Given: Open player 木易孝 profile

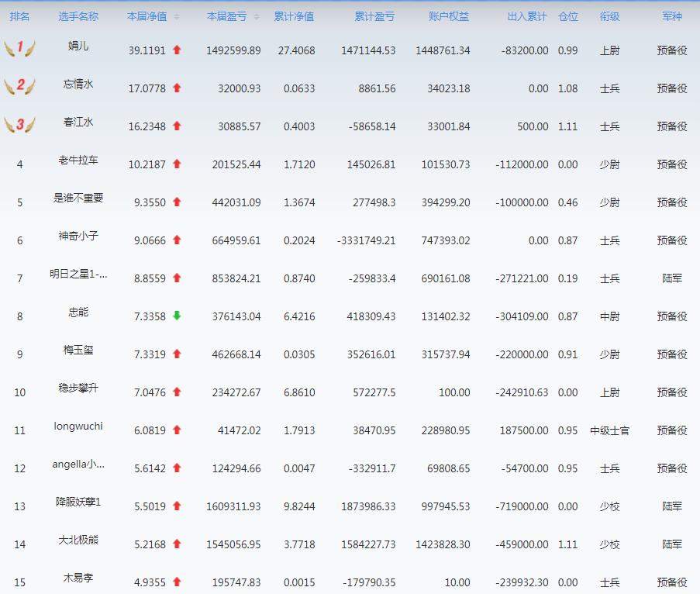Looking at the screenshot, I should (x=78, y=578).
